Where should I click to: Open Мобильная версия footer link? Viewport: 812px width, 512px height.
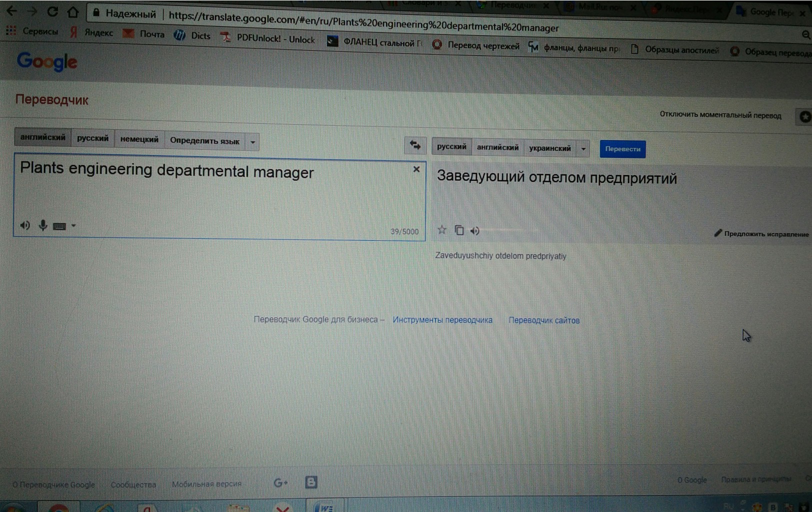pos(206,484)
